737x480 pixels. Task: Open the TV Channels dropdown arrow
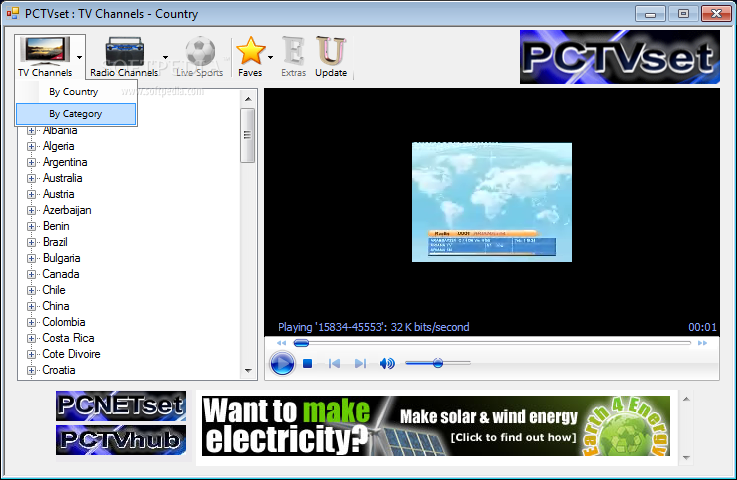[x=79, y=57]
